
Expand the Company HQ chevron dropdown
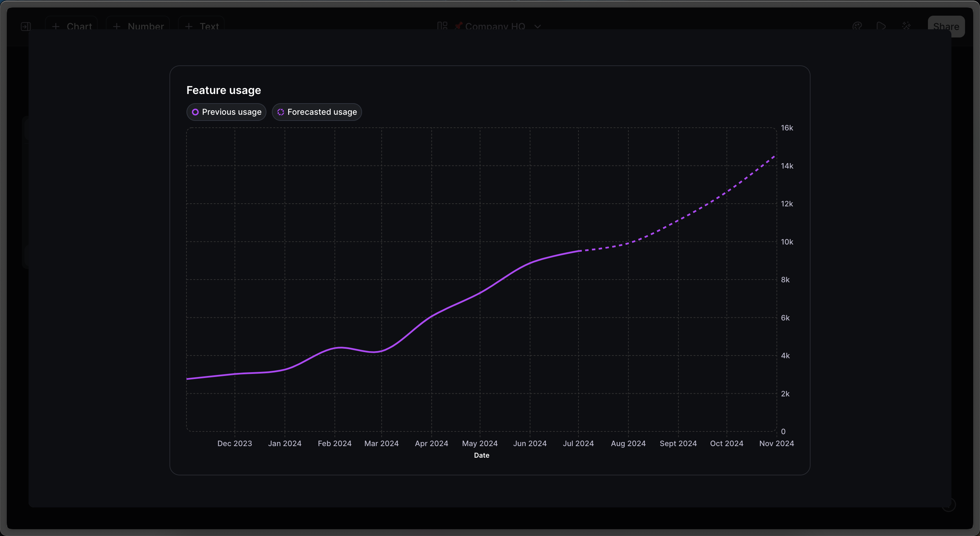click(x=538, y=26)
